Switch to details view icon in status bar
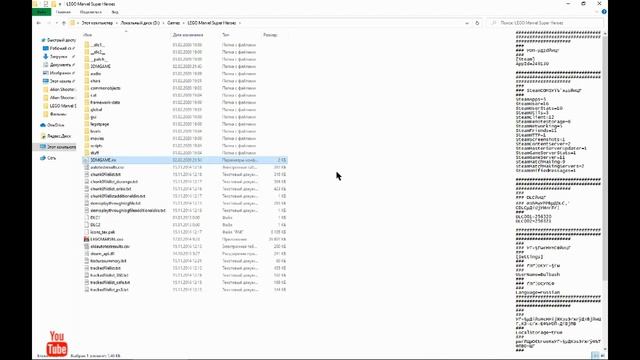The width and height of the screenshot is (640, 360). pyautogui.click(x=596, y=356)
